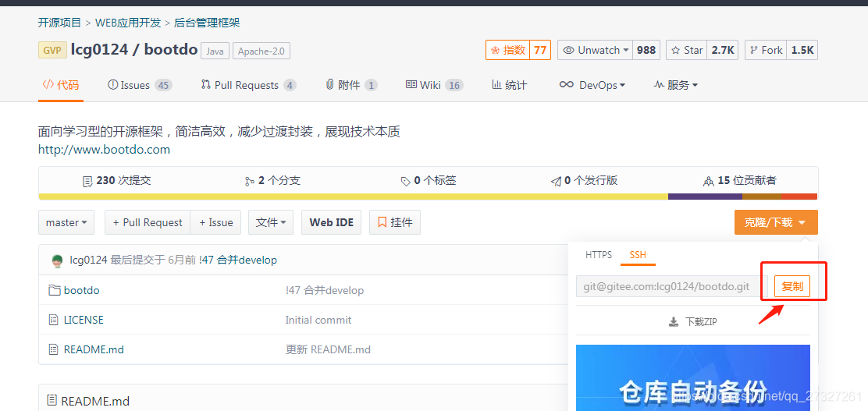868x411 pixels.
Task: Switch to the 代码 tab
Action: (x=61, y=85)
